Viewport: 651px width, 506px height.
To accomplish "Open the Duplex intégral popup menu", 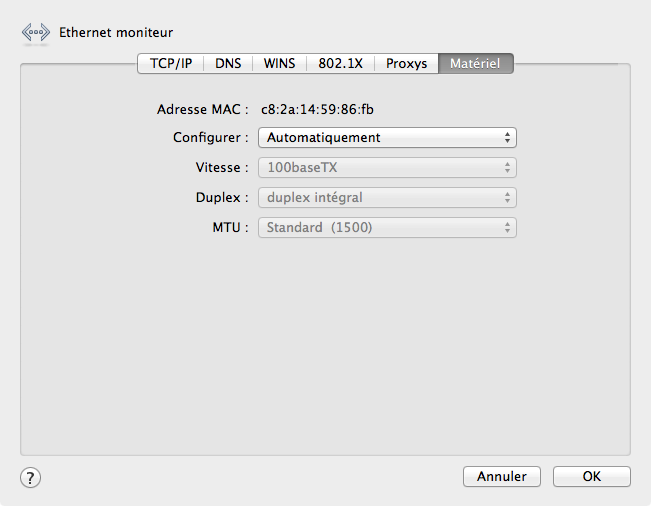I will click(387, 198).
